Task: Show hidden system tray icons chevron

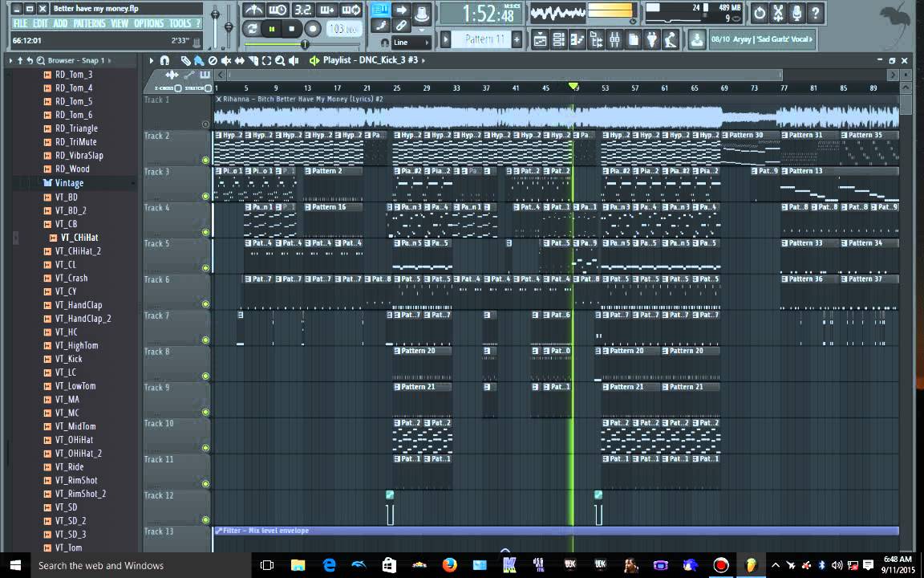Action: point(776,565)
